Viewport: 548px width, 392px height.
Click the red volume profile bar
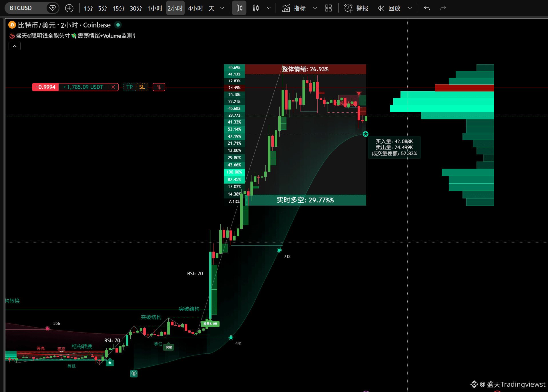(x=465, y=88)
